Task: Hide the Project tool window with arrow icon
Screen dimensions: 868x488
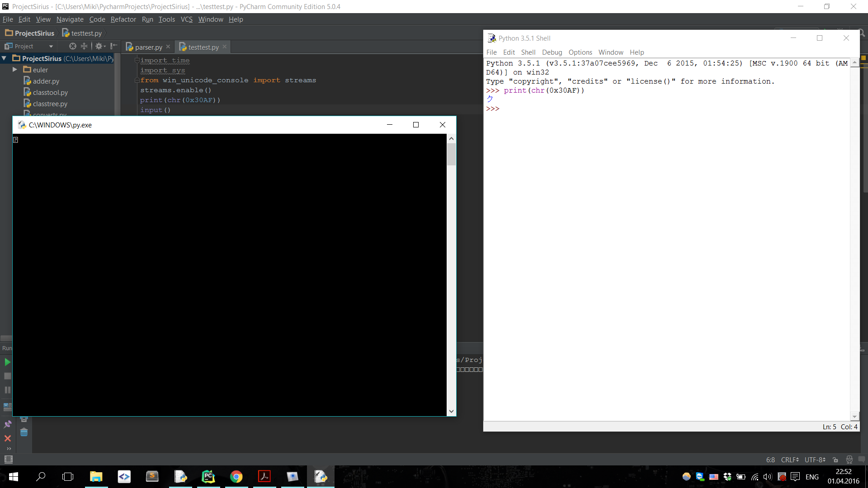Action: click(x=113, y=47)
